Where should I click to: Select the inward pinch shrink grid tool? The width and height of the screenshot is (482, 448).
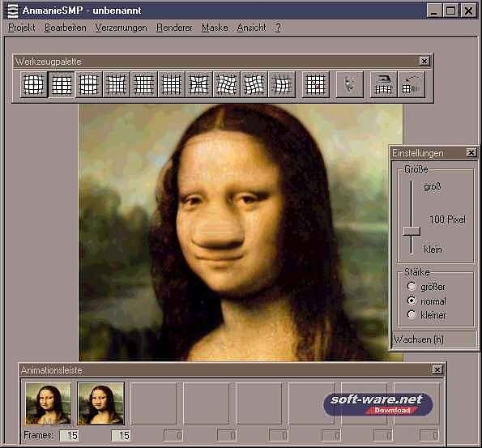point(117,84)
